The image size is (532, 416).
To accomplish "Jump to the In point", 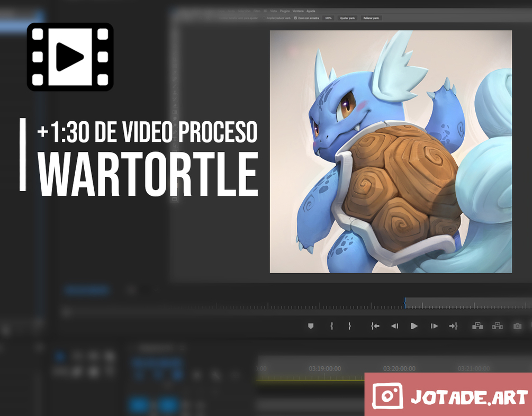I will pos(375,326).
